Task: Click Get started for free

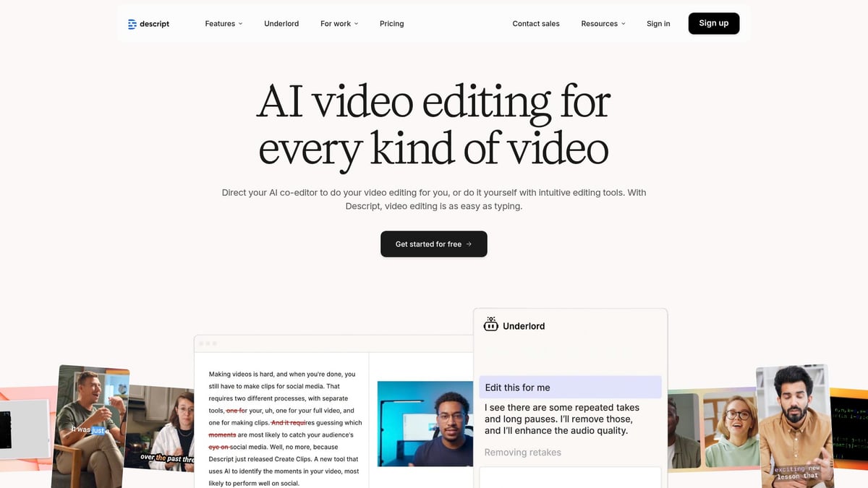Action: pos(433,244)
